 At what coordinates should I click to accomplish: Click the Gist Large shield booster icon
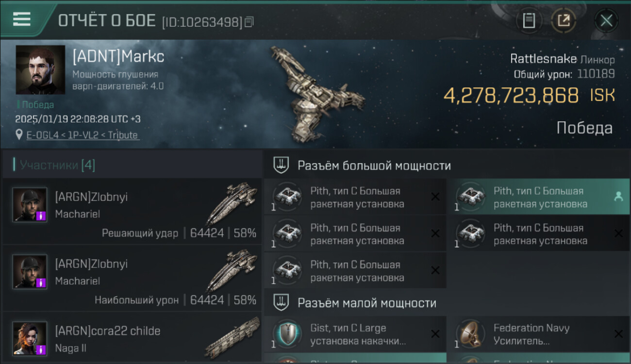click(287, 334)
